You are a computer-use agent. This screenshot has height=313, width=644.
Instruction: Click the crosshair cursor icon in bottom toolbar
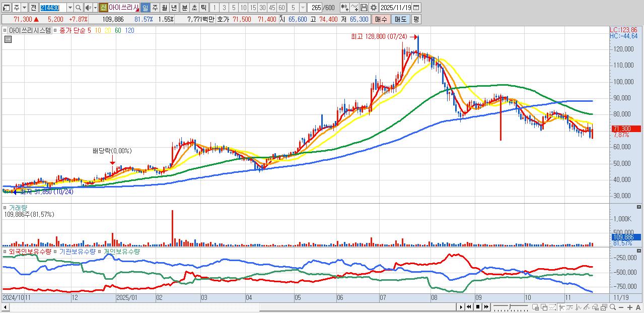[x=561, y=307]
